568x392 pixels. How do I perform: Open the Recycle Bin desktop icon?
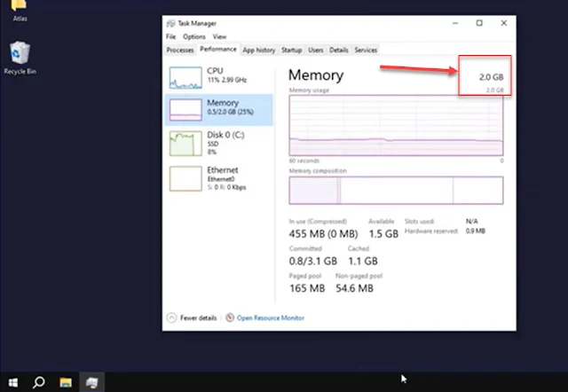[x=20, y=58]
